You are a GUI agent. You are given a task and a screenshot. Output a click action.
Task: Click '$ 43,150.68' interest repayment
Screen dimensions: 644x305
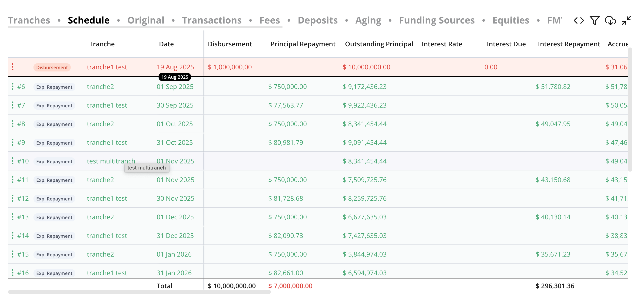[x=553, y=180]
